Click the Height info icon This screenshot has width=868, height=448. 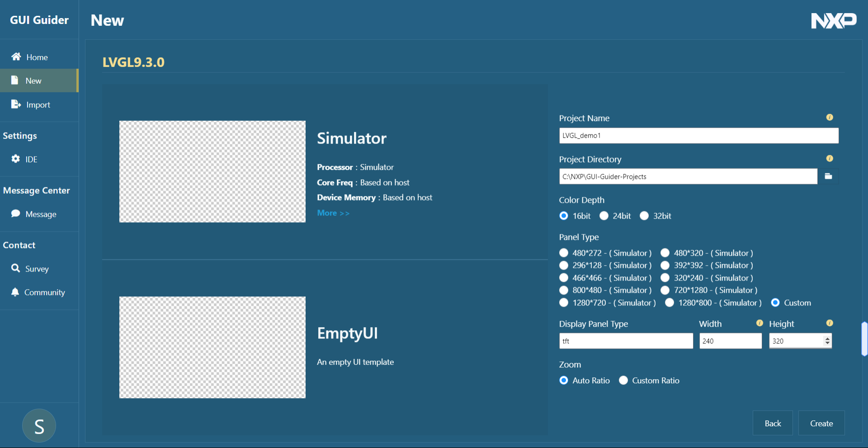pyautogui.click(x=830, y=323)
